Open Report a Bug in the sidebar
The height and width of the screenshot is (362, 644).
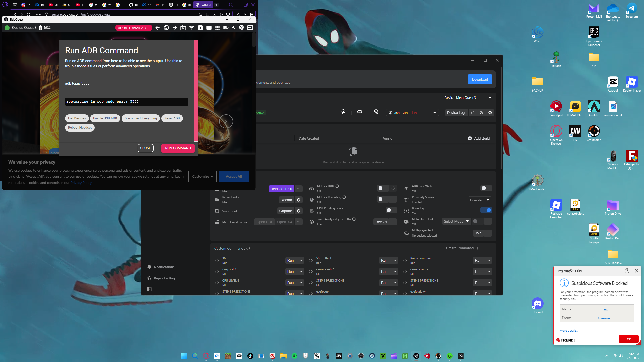[x=161, y=278]
